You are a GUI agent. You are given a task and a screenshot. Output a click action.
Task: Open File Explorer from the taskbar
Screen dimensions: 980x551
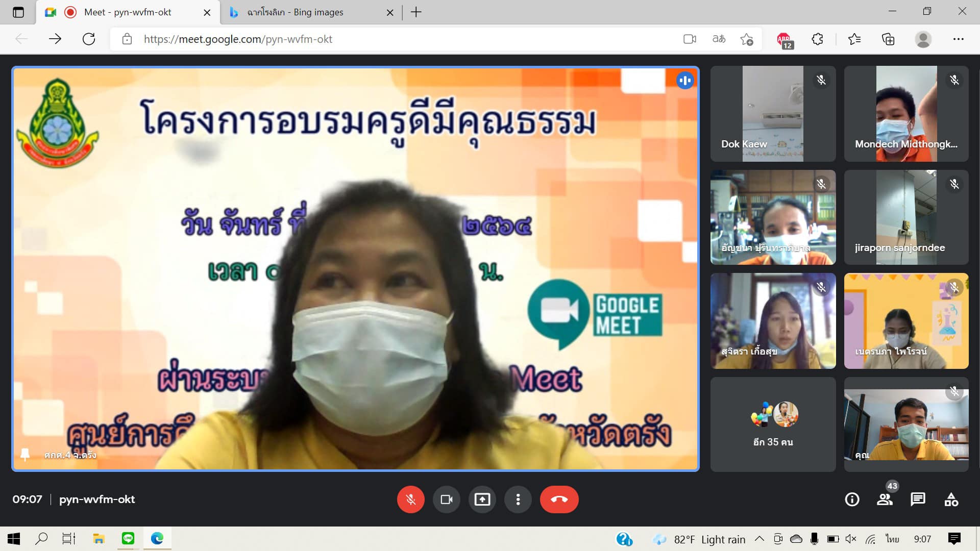coord(99,539)
